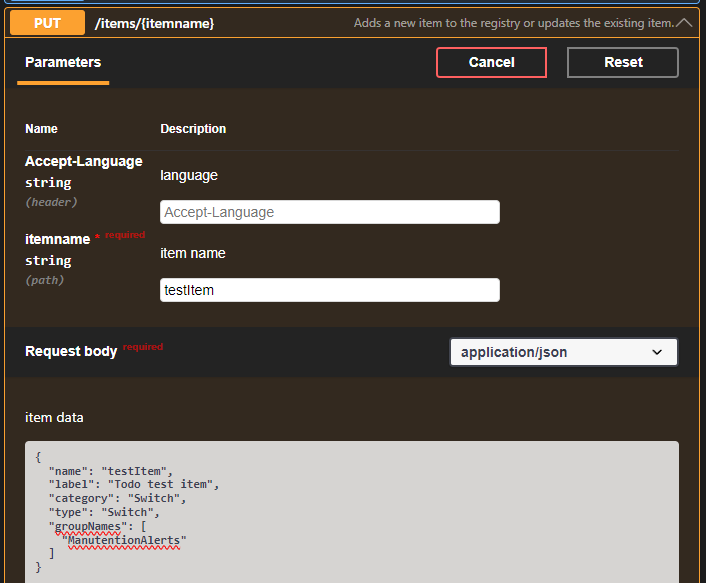
Task: Click the Accept-Language parameter name
Action: click(83, 161)
